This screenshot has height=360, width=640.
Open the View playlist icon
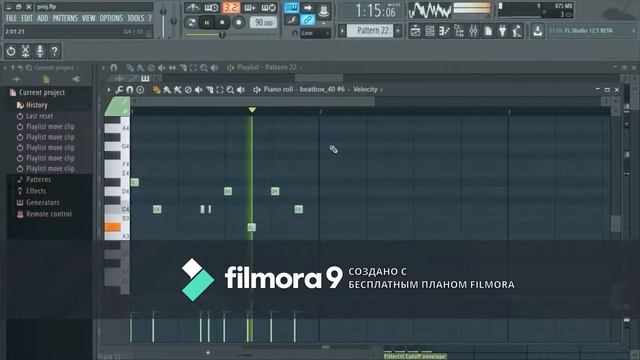415,31
